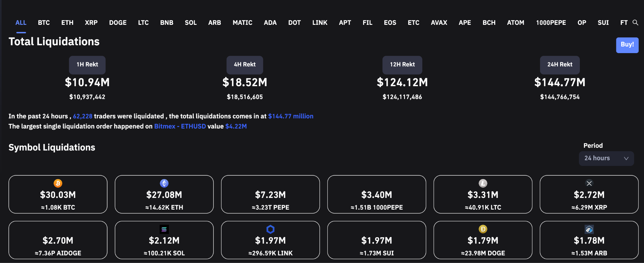
Task: Follow the Bitmex - ETHUSD link
Action: (x=180, y=126)
